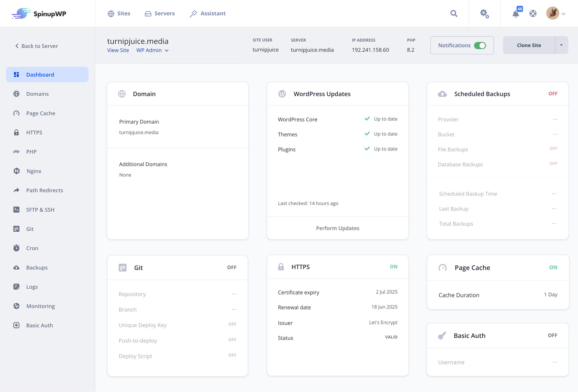The image size is (578, 392).
Task: Open the Assistant tab
Action: click(x=207, y=13)
